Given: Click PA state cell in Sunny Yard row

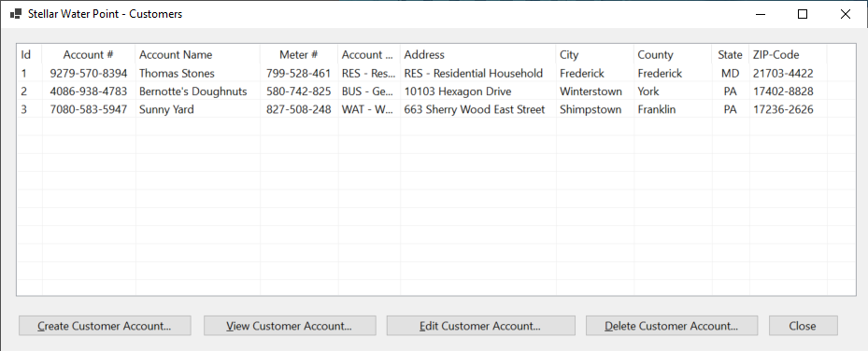Looking at the screenshot, I should click(730, 109).
